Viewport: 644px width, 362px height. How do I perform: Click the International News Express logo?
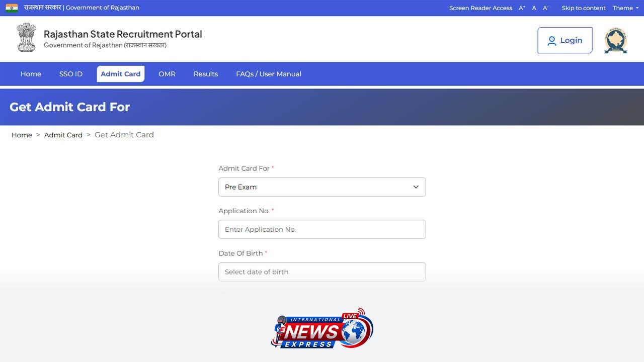[322, 328]
